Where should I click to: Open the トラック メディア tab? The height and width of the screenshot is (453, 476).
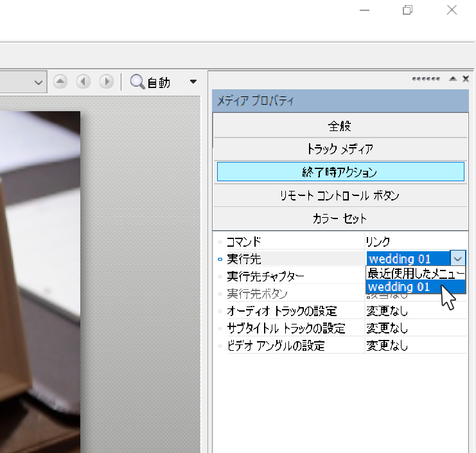(340, 149)
